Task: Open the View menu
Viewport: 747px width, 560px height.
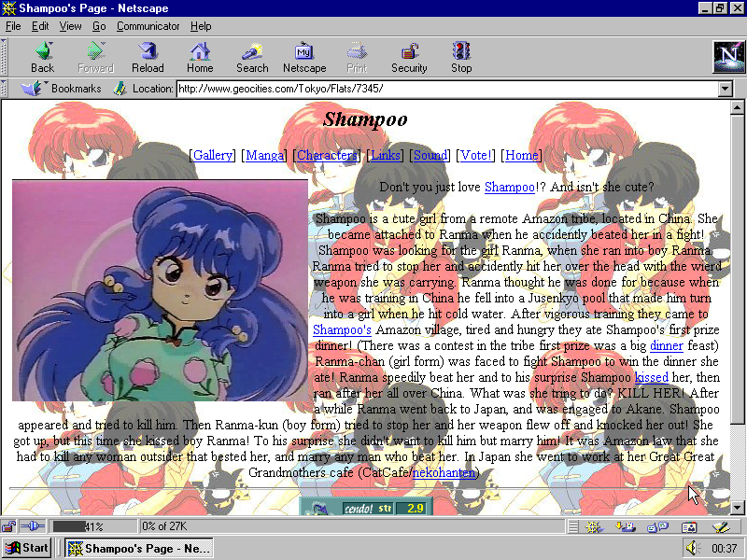Action: [x=71, y=26]
